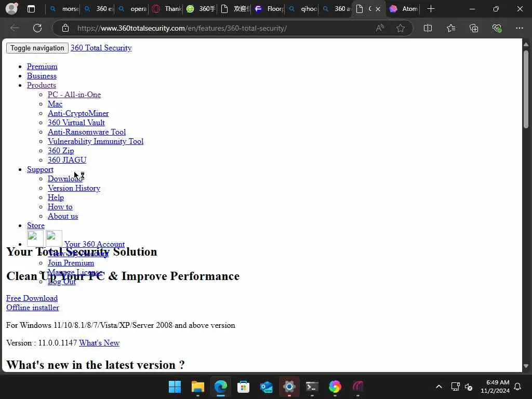Open the 360 Zip link
Viewport: 532px width, 399px height.
click(x=61, y=151)
